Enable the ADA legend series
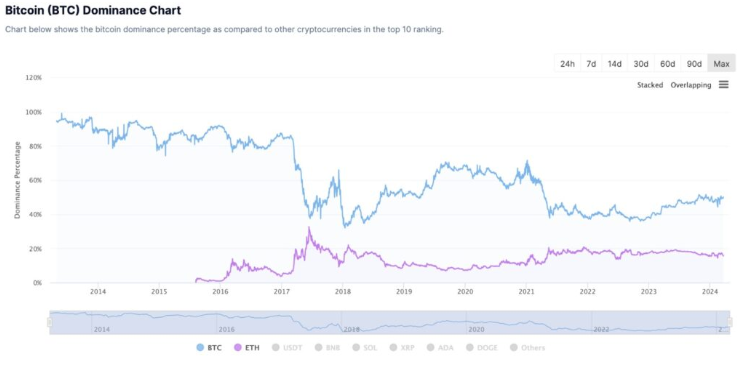This screenshot has width=745, height=366. tap(440, 348)
